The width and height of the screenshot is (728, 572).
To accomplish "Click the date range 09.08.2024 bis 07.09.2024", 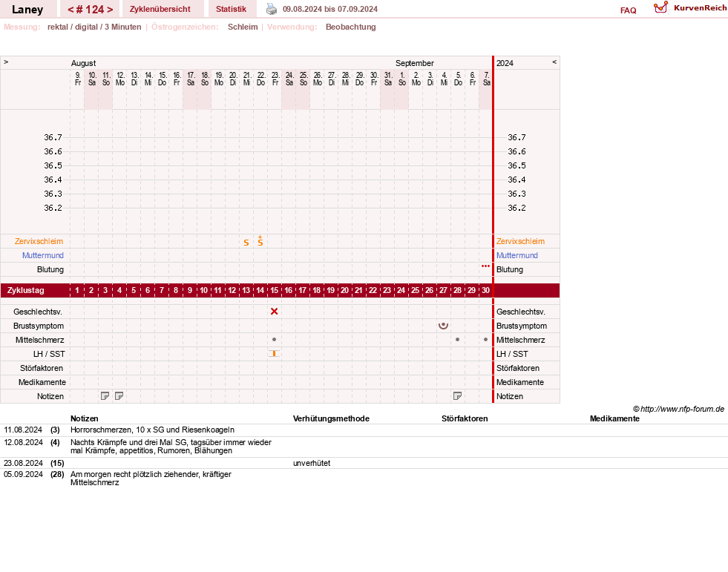I will (x=330, y=10).
